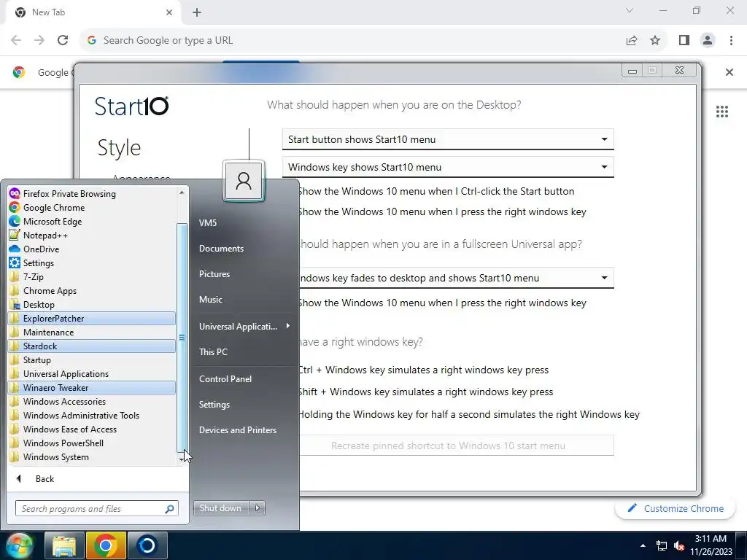Screen dimensions: 747x560
Task: Open the network tray icon
Action: [661, 545]
